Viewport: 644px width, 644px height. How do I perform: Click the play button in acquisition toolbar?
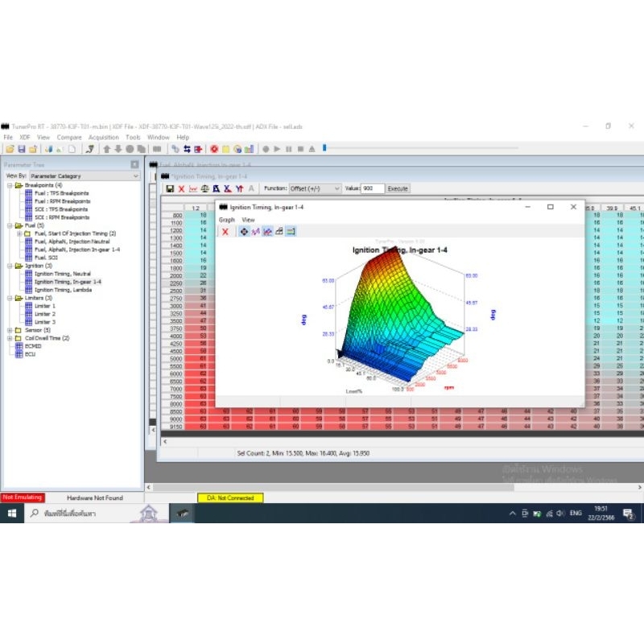pos(278,149)
